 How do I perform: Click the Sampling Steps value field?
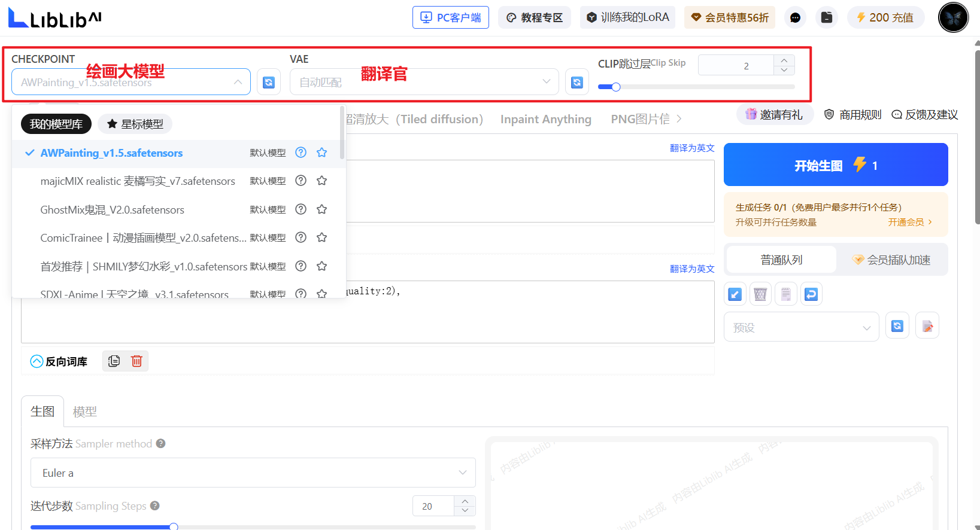(x=433, y=506)
